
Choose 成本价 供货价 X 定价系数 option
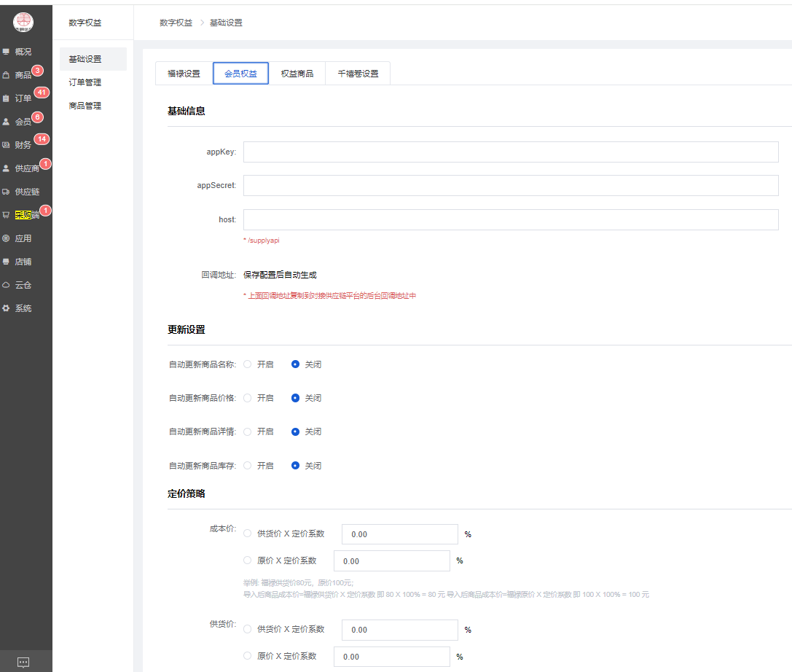click(248, 534)
